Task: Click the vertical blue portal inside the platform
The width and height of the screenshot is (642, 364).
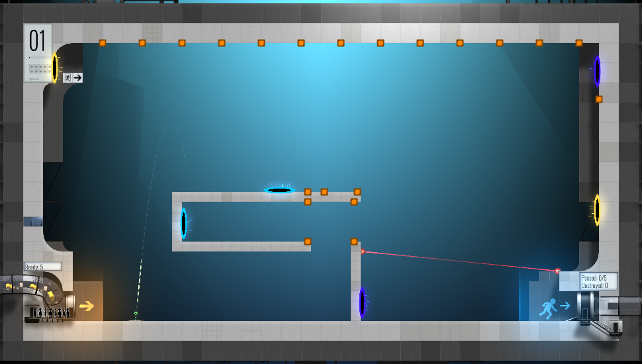Action: [x=184, y=223]
